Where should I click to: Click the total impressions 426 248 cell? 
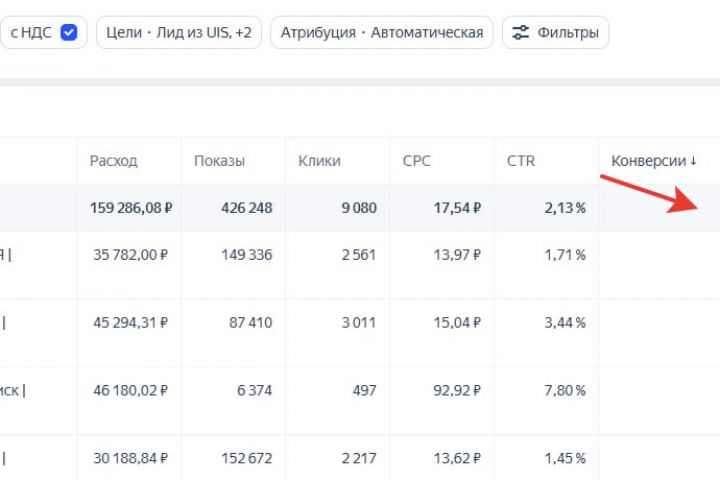pos(246,208)
